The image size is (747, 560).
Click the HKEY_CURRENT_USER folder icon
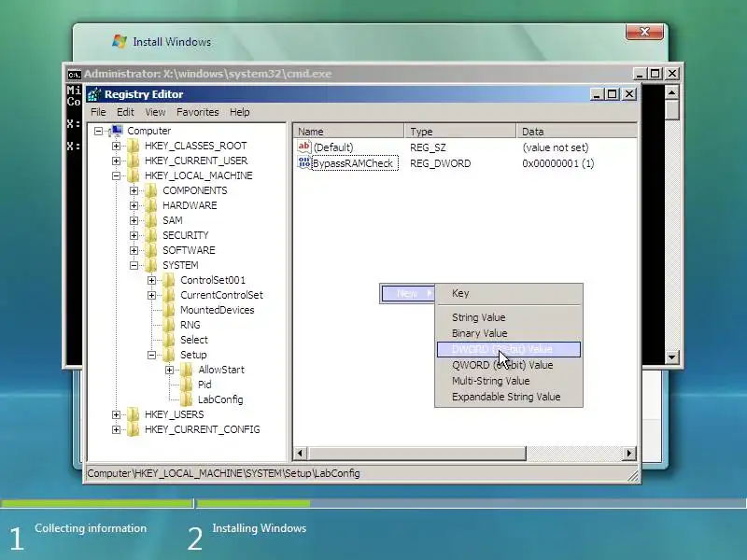(x=134, y=161)
